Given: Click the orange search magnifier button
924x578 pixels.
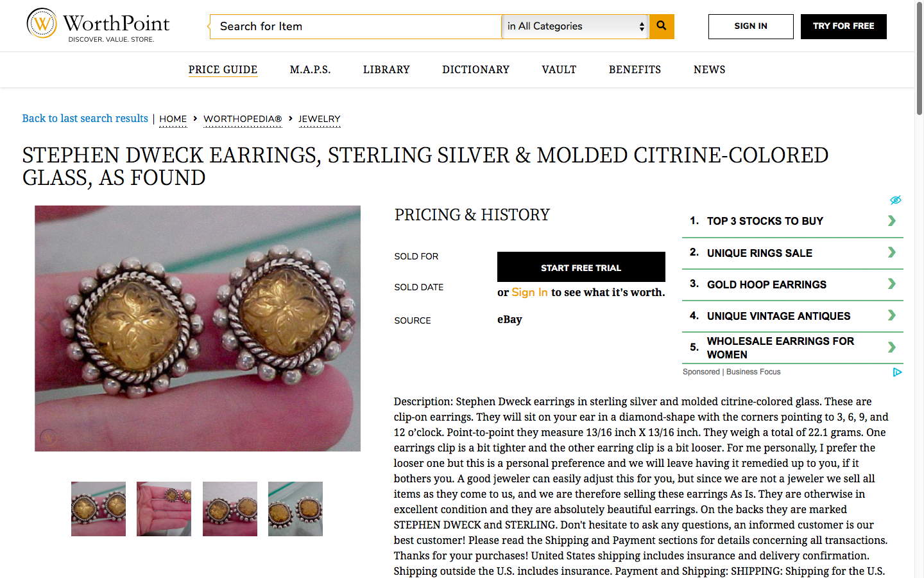Looking at the screenshot, I should 662,26.
